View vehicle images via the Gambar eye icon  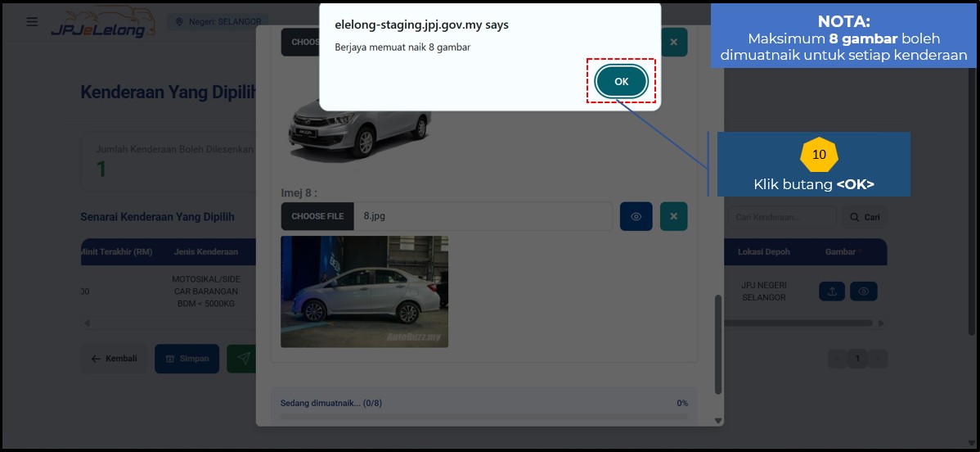863,292
